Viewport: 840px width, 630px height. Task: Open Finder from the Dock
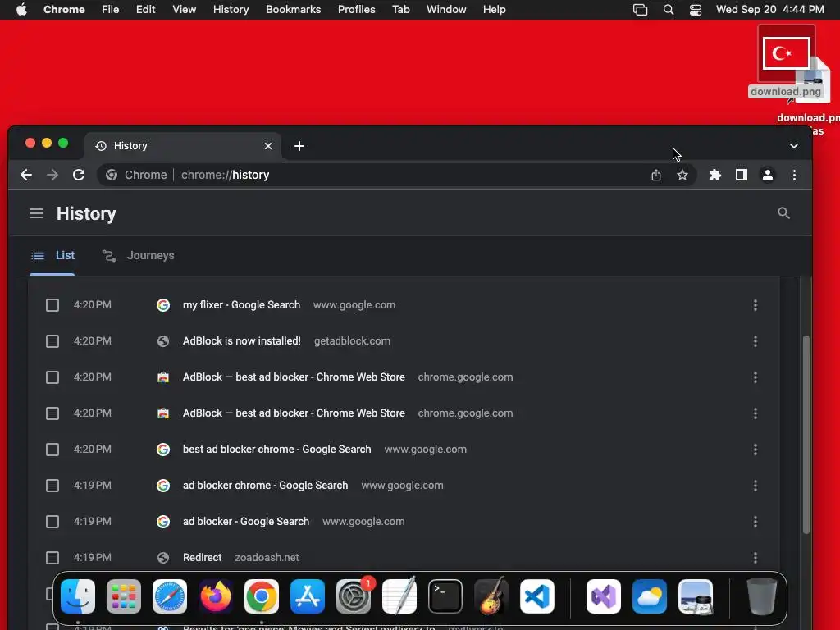click(x=78, y=596)
